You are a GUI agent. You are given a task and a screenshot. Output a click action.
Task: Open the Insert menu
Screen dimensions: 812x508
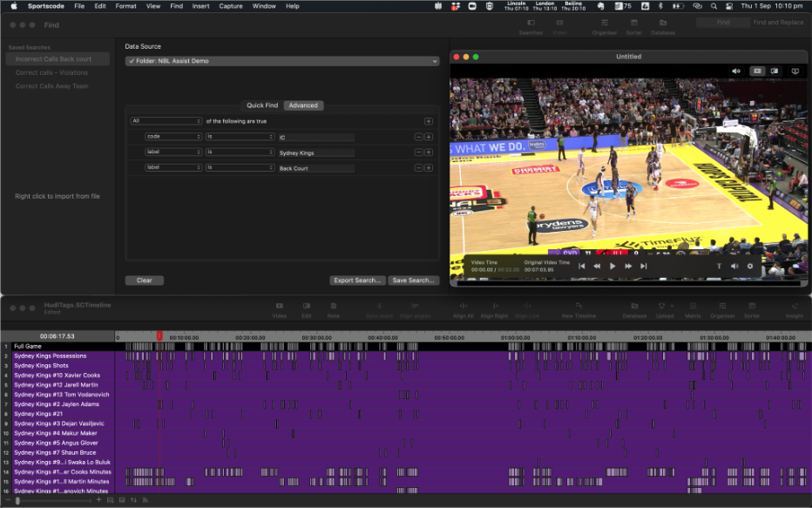200,6
